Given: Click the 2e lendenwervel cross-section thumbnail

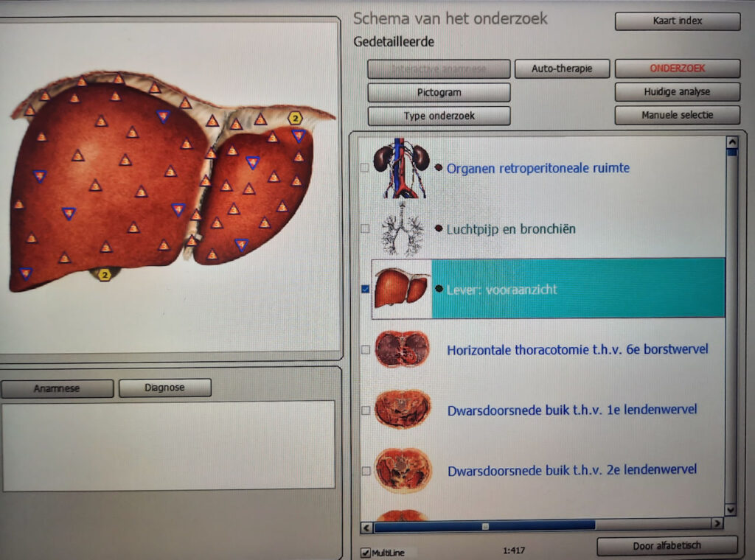Looking at the screenshot, I should [402, 470].
